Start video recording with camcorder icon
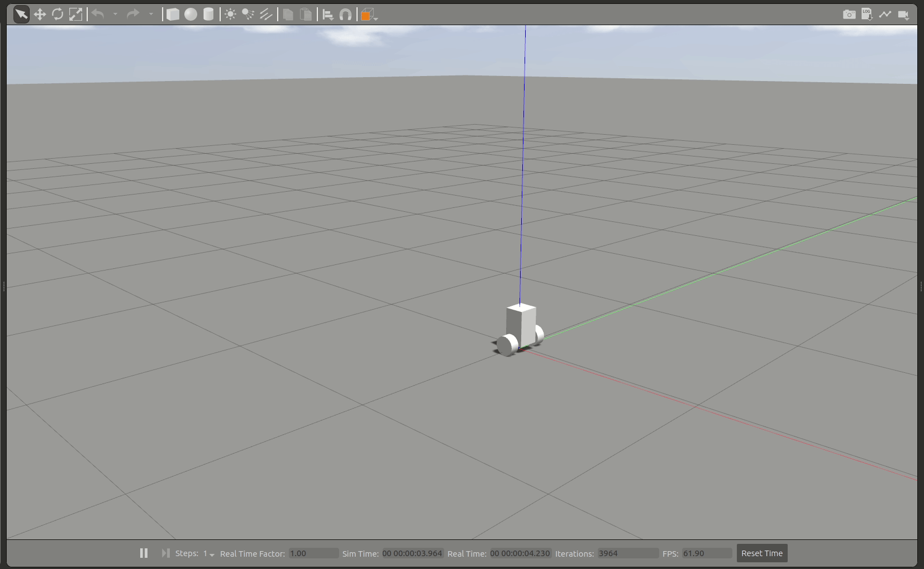The image size is (924, 569). [903, 15]
